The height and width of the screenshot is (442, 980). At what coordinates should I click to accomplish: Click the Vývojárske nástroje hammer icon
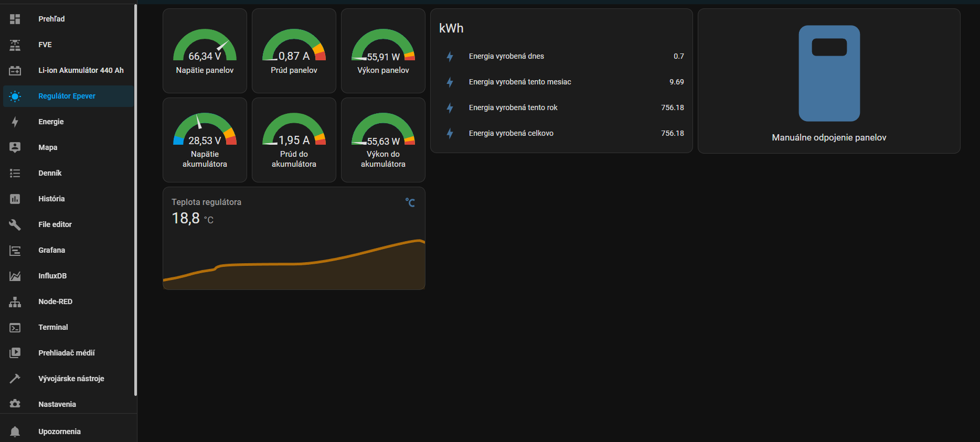(15, 379)
